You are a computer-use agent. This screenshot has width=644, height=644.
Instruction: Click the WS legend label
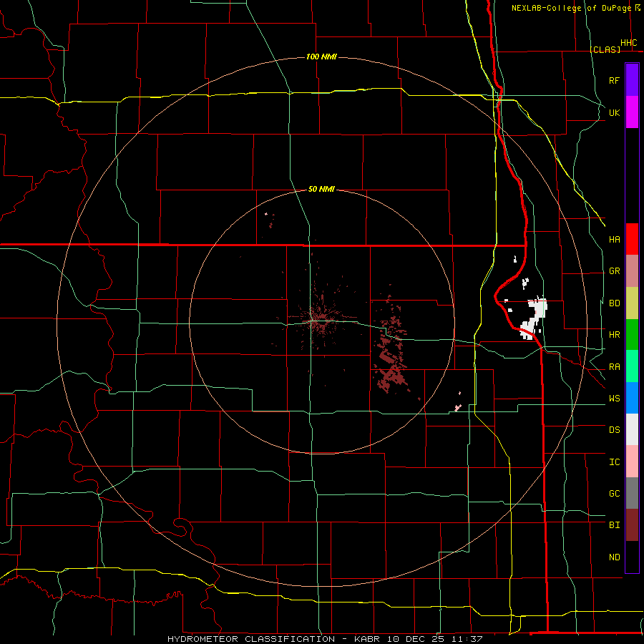[615, 399]
